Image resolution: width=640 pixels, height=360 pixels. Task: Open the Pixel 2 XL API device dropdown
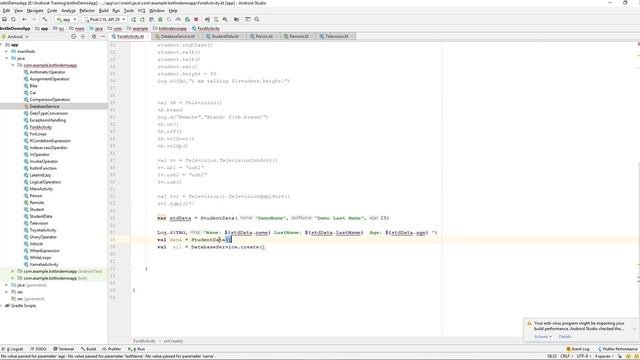[104, 19]
